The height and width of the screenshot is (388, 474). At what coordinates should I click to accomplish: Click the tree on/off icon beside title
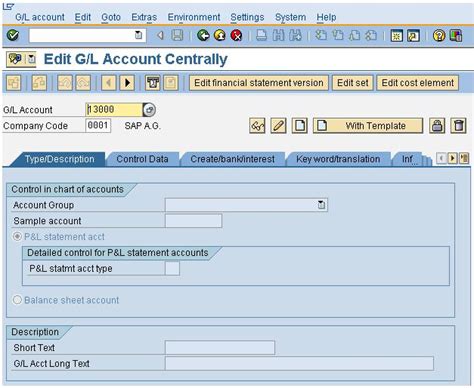15,59
